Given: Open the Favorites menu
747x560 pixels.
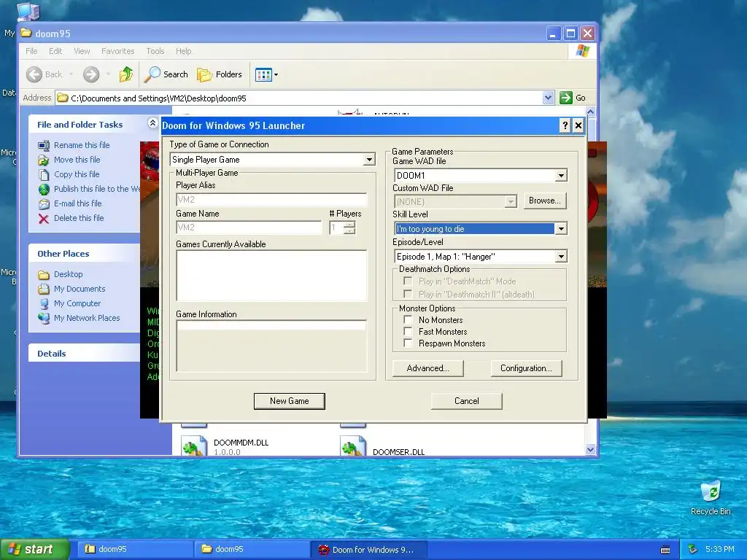Looking at the screenshot, I should click(117, 51).
